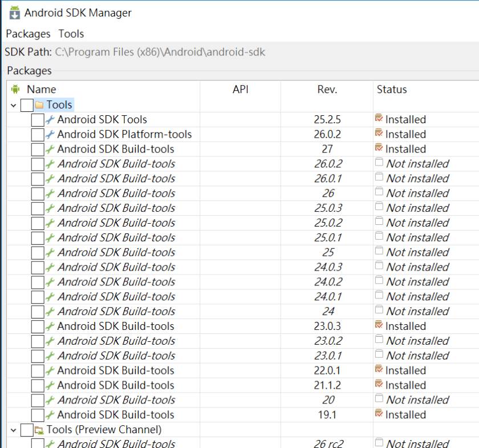Select the checkbox for Build-tools 19.1
The image size is (479, 448).
pyautogui.click(x=37, y=415)
